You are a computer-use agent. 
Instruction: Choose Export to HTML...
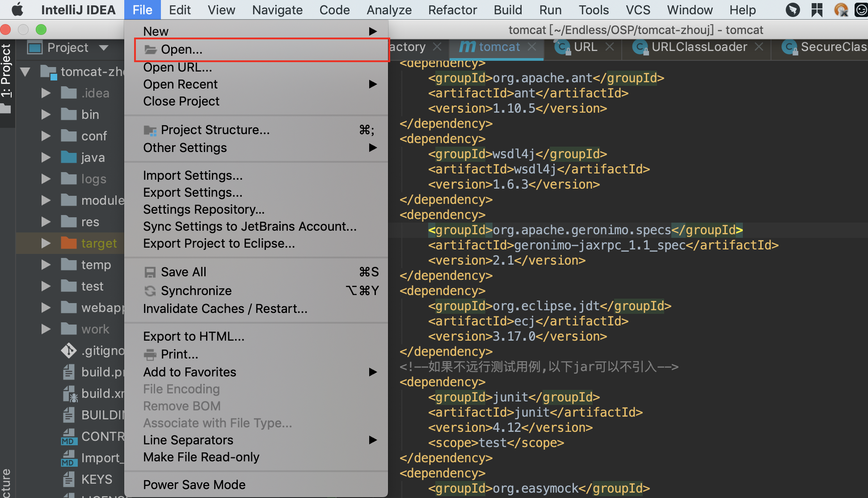[x=257, y=337]
